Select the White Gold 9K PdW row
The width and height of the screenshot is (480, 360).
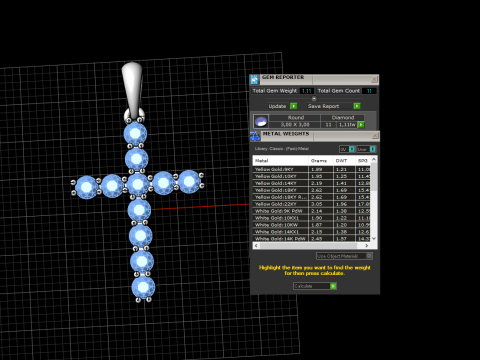pos(312,211)
